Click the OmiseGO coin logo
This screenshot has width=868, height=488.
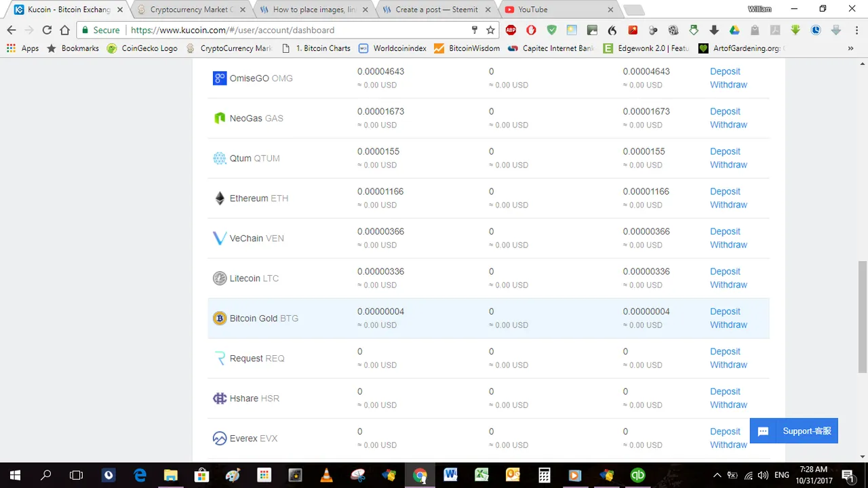point(220,78)
